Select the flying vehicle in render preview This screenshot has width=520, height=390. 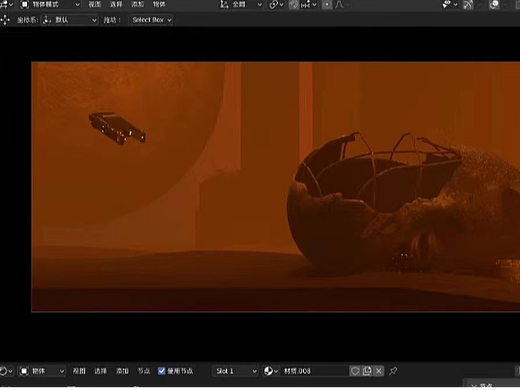(x=117, y=128)
